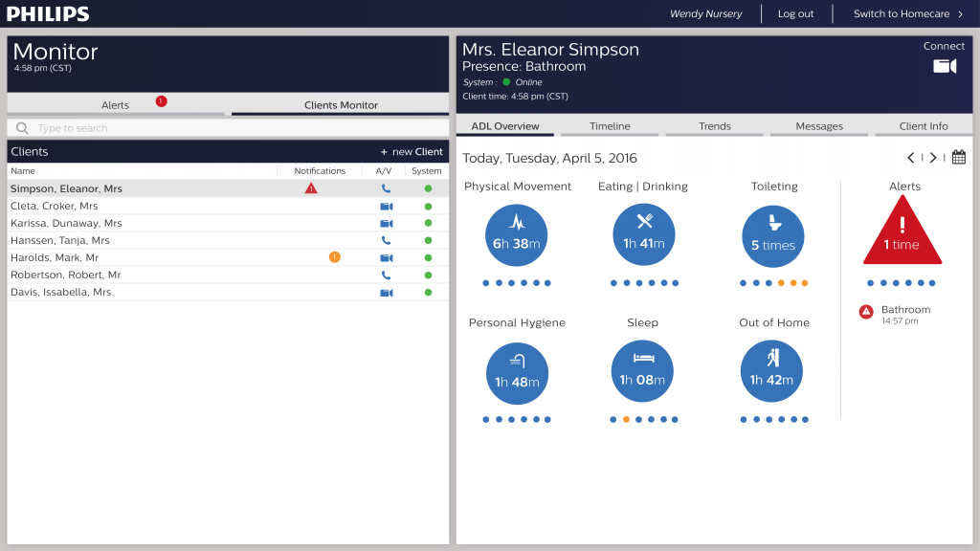Click the red Alerts triangle icon

(902, 236)
